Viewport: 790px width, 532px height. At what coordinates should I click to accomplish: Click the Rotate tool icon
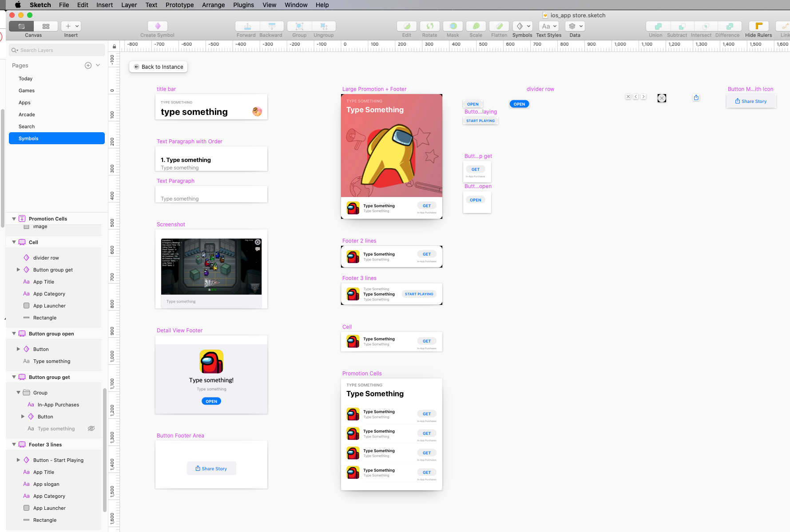430,26
